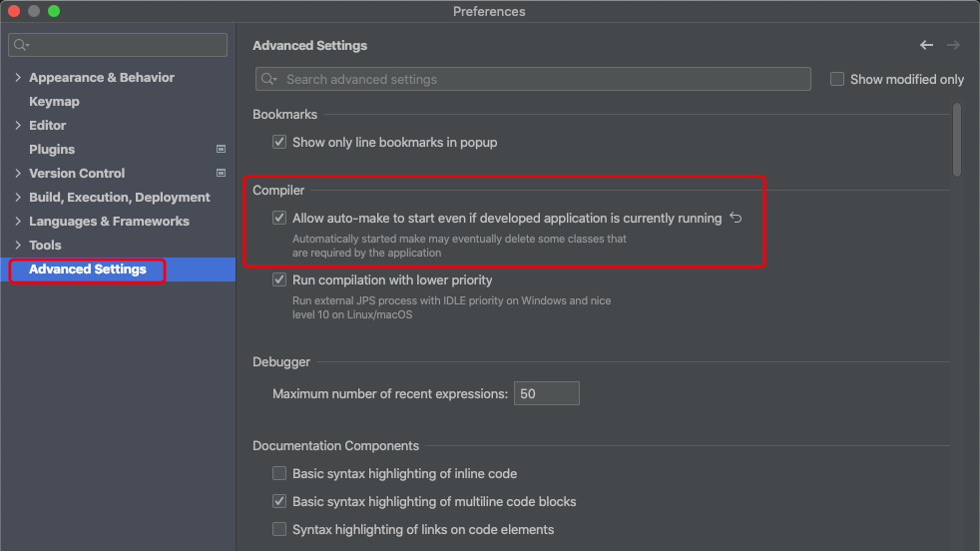
Task: Click the settings panel vertical scrollbar
Action: [957, 140]
